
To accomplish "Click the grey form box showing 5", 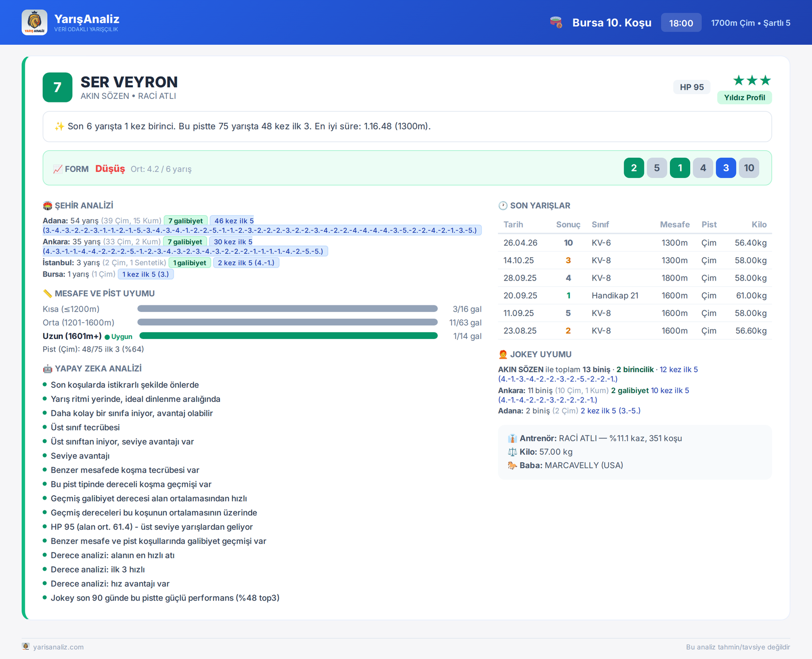I will coord(657,168).
